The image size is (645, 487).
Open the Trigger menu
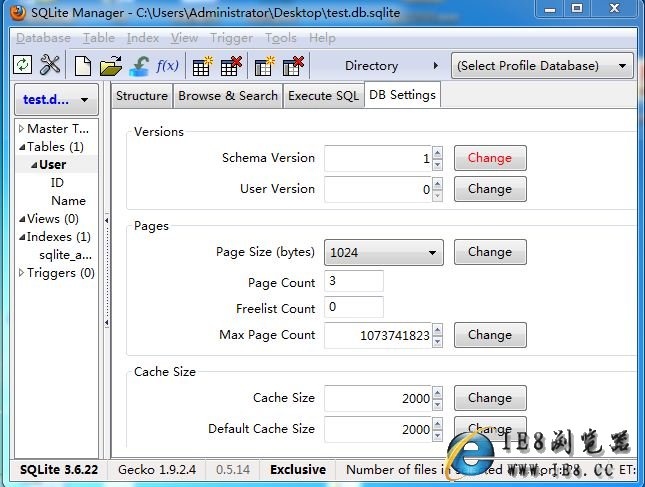[x=231, y=38]
